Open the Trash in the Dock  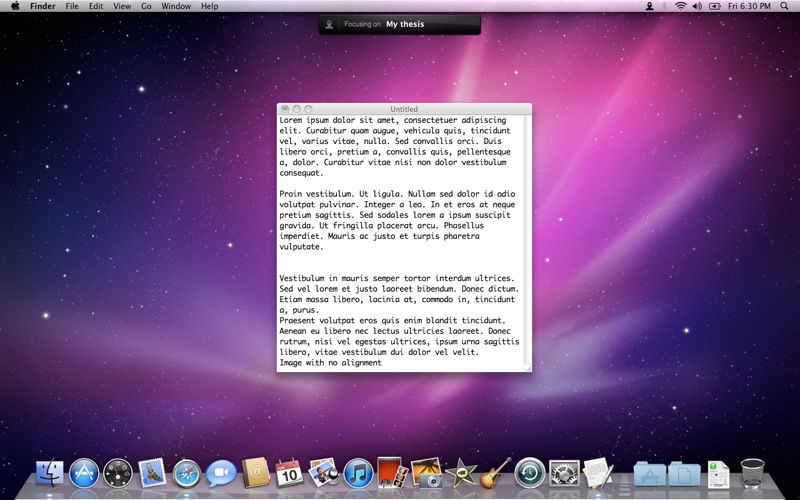click(753, 473)
